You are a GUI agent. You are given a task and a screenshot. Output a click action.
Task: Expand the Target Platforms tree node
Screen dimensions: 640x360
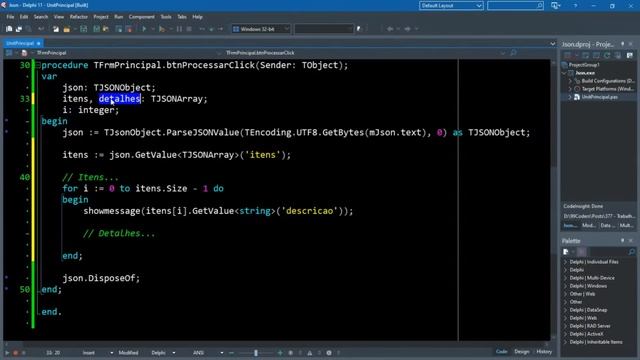coord(570,89)
